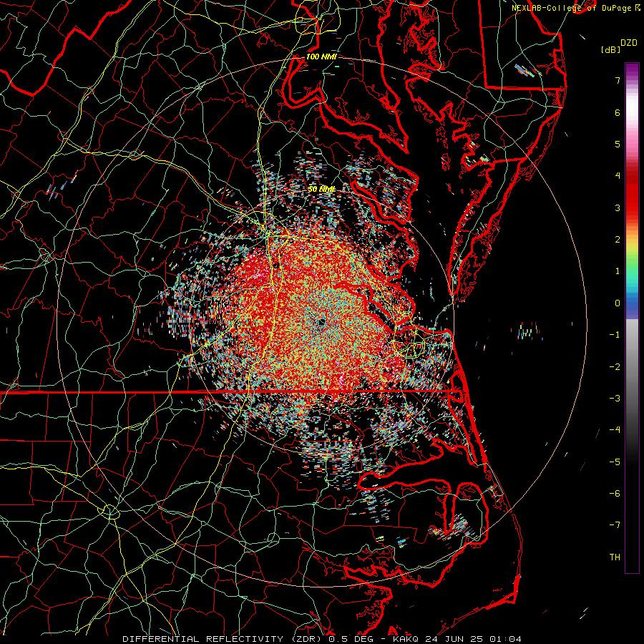Screen dimensions: 644x644
Task: Click the DZD product label above color bar
Action: coord(628,43)
